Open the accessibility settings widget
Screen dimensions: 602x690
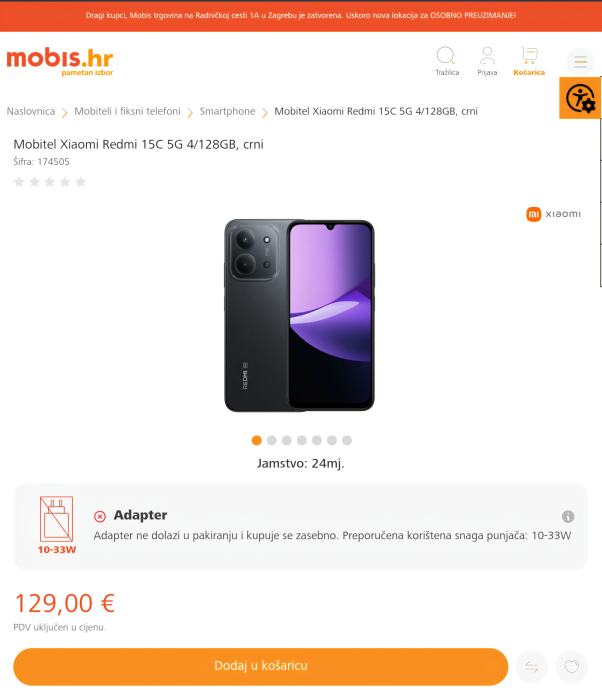(x=580, y=98)
